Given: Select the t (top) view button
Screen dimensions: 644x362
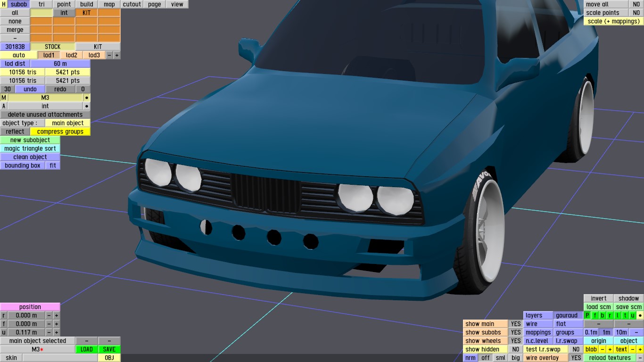Looking at the screenshot, I should pos(625,315).
